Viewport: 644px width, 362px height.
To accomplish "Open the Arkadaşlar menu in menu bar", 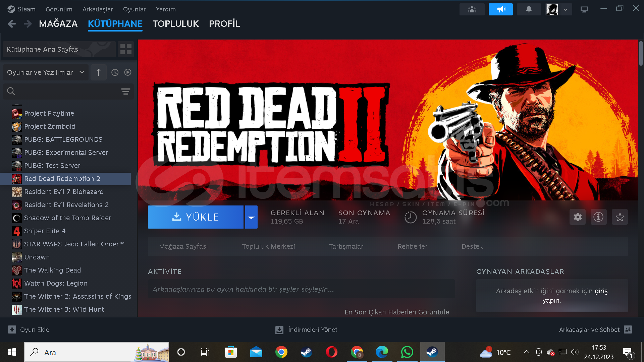I will pyautogui.click(x=98, y=9).
